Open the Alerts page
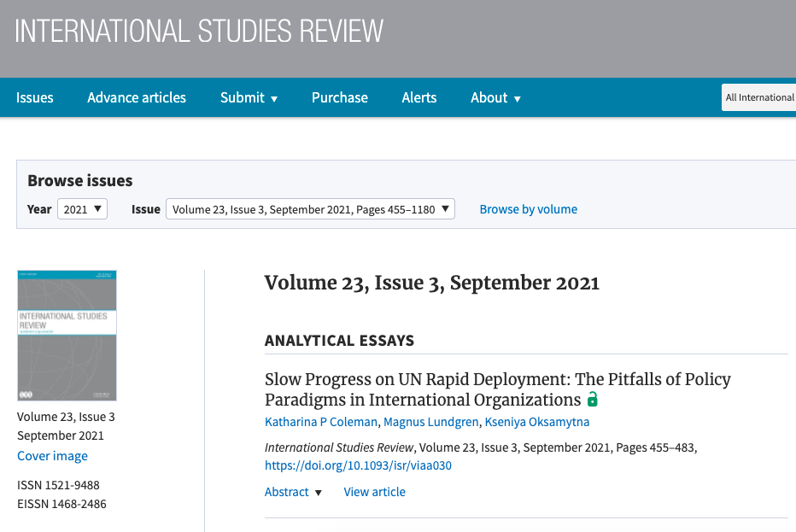Viewport: 796px width, 532px height. pos(419,97)
